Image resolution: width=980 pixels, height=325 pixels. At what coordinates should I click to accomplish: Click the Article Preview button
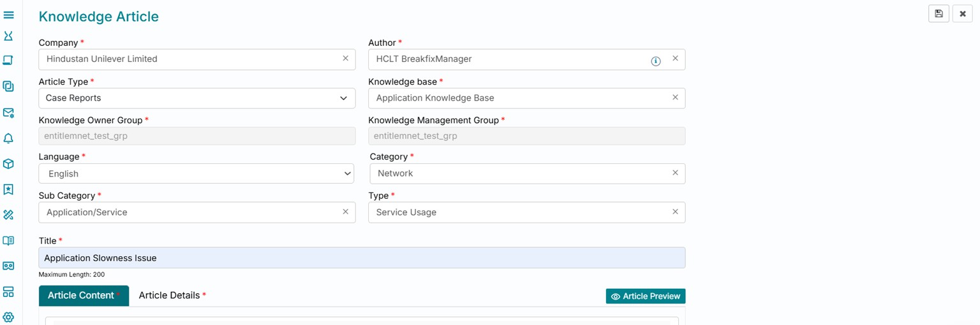[x=646, y=296]
